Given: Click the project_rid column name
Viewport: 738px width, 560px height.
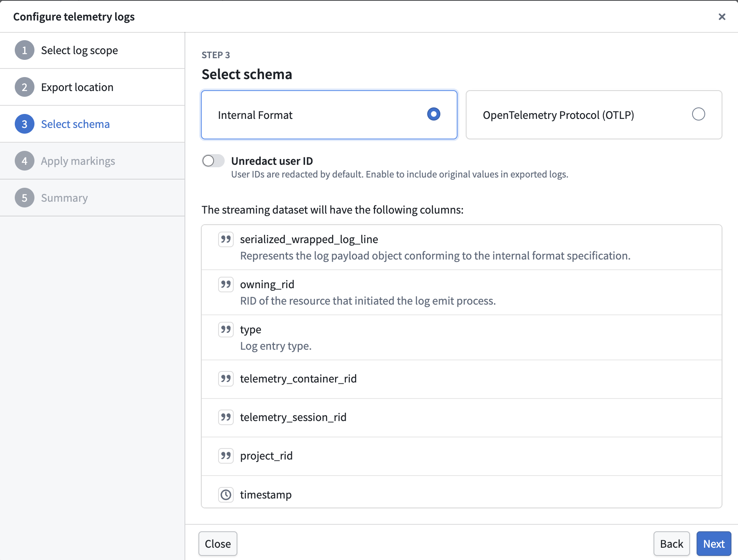Looking at the screenshot, I should 266,456.
